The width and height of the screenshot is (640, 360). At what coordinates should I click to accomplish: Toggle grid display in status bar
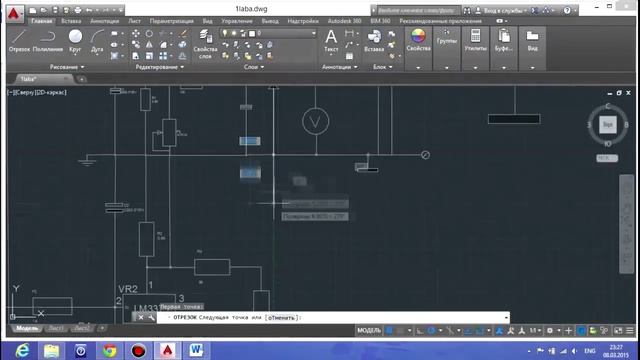coord(389,330)
